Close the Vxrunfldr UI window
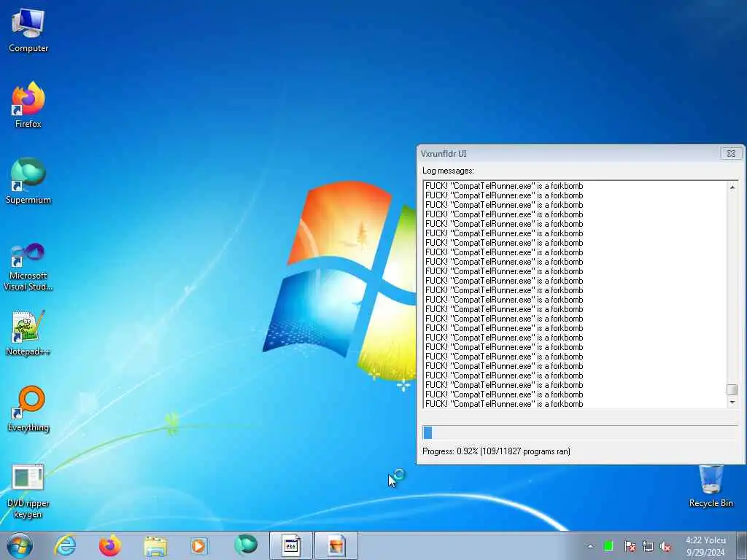Image resolution: width=747 pixels, height=560 pixels. pyautogui.click(x=731, y=153)
